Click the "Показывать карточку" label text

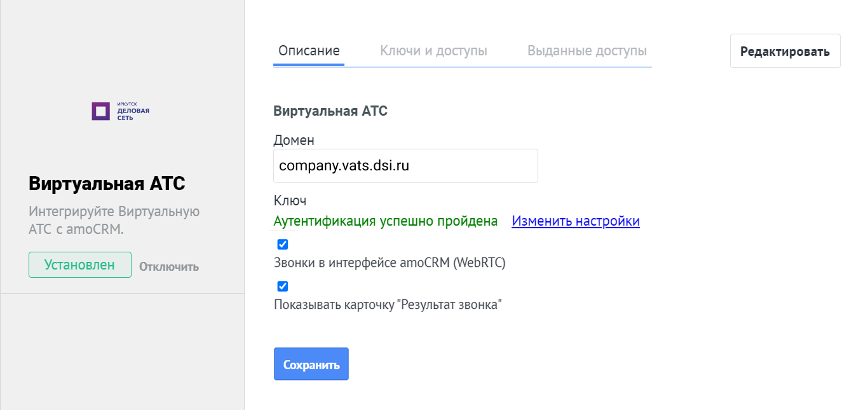(x=388, y=305)
